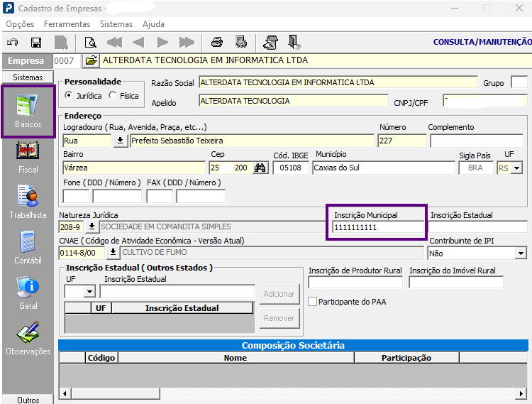The height and width of the screenshot is (404, 532).
Task: Open the Sistemas menu
Action: (116, 24)
